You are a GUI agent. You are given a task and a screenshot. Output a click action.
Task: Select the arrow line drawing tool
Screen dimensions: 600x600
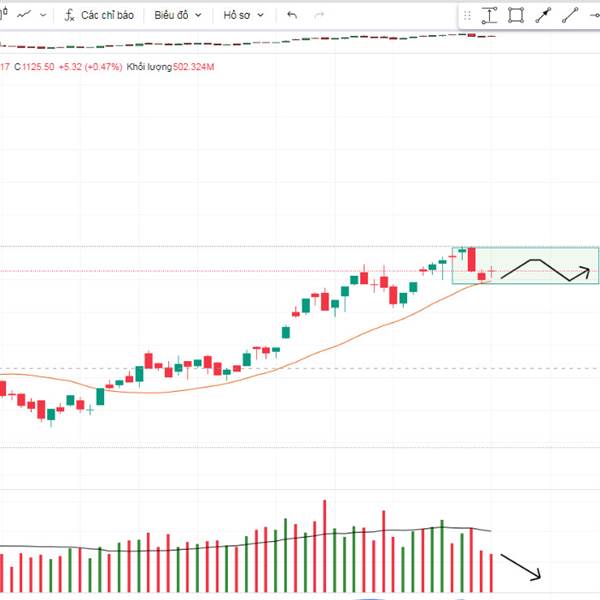[x=543, y=15]
